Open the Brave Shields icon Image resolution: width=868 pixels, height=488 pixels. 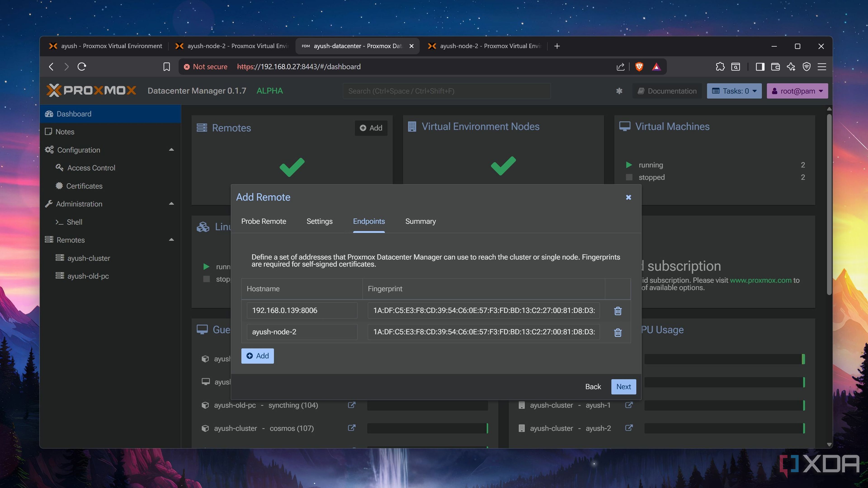coord(639,67)
